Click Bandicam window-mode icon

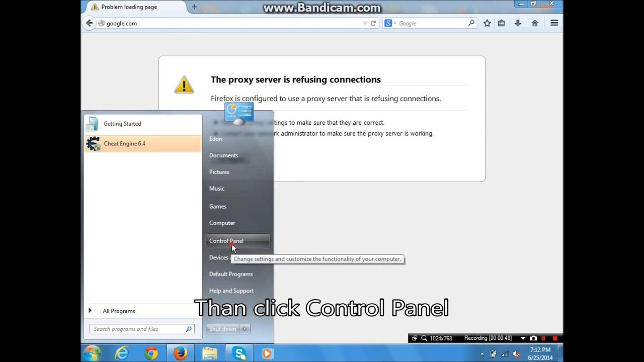[415, 338]
